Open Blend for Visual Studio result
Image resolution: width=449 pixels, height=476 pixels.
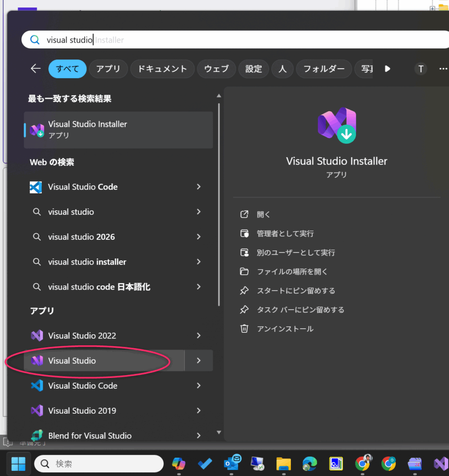coord(89,436)
